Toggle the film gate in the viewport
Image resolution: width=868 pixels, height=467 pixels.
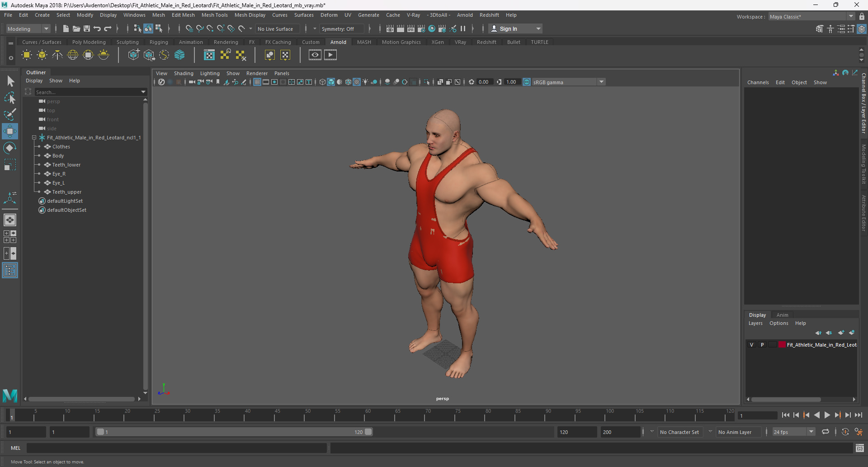[266, 82]
